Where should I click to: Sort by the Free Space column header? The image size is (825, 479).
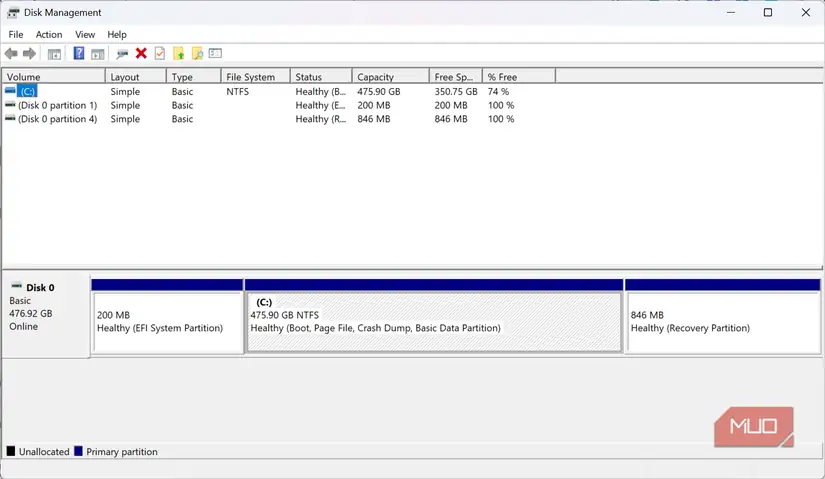tap(456, 77)
